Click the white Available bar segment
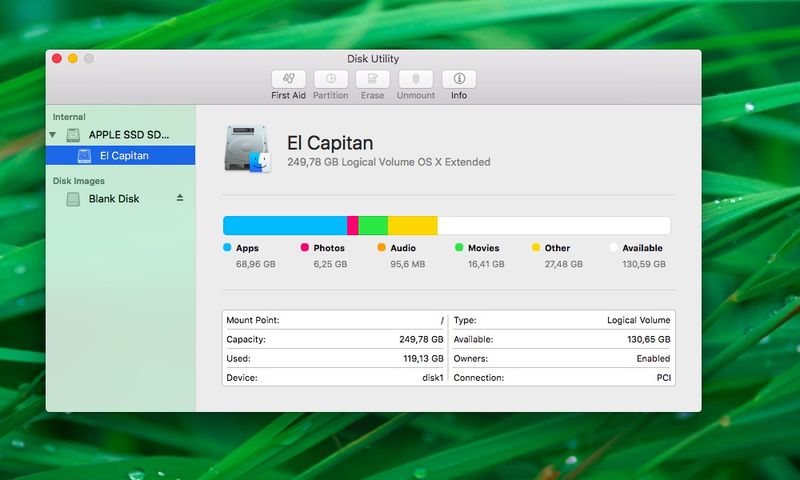Viewport: 800px width, 480px height. [x=554, y=225]
